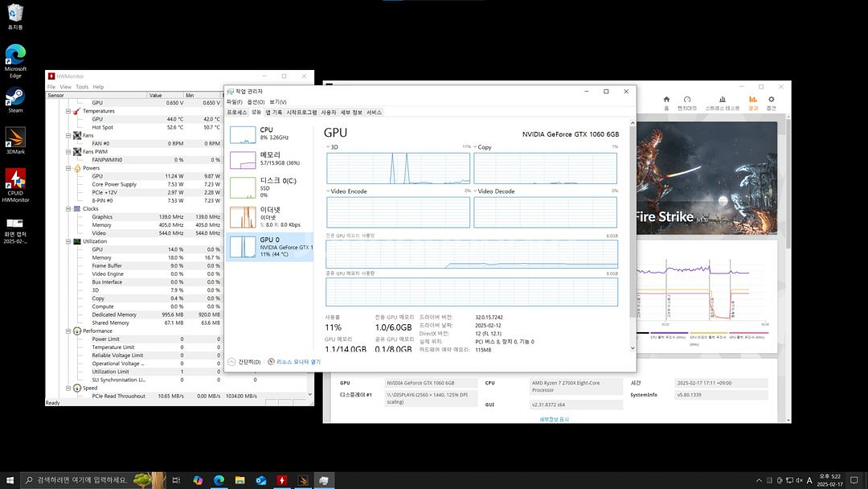Collapse the Speed node in HWMonitor
The width and height of the screenshot is (868, 489).
[68, 388]
